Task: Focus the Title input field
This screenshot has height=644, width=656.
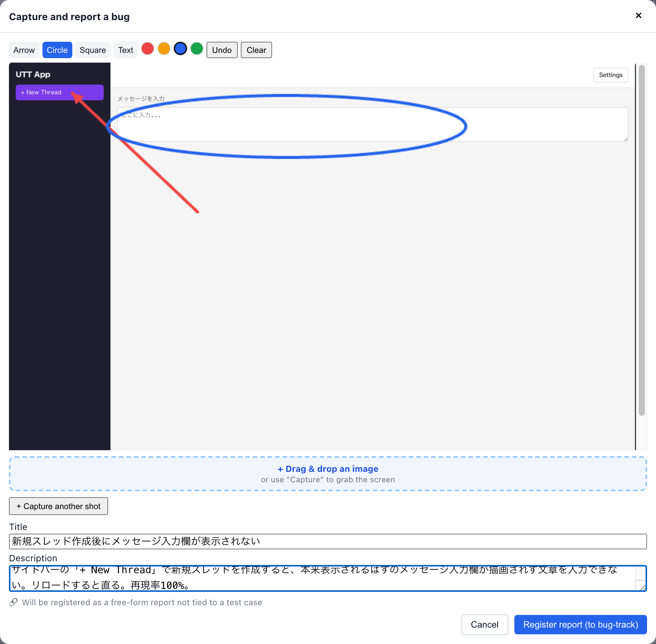Action: [328, 541]
